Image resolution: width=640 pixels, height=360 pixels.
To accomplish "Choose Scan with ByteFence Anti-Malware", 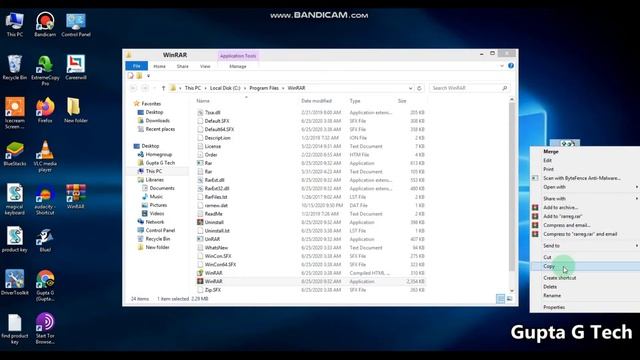I will click(584, 178).
